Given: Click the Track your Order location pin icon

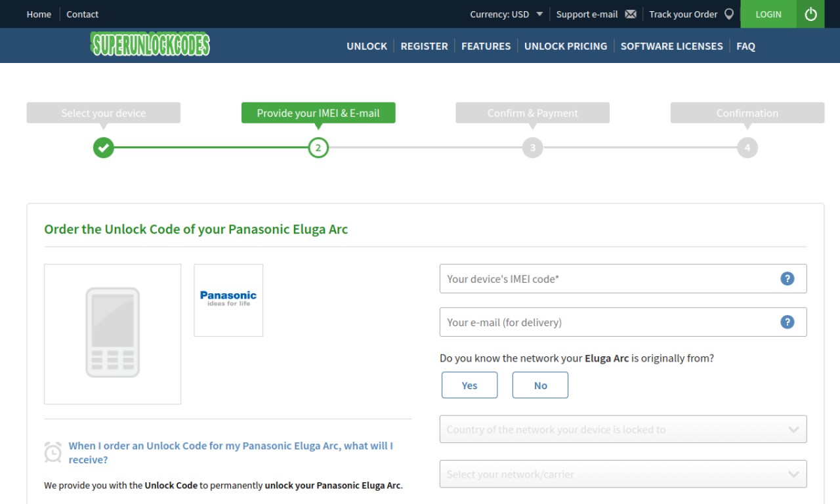Looking at the screenshot, I should [x=728, y=14].
